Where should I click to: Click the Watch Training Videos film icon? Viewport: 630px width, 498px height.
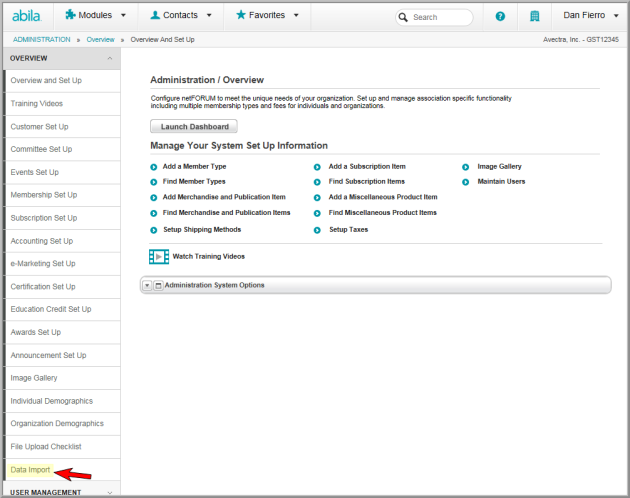click(x=159, y=256)
